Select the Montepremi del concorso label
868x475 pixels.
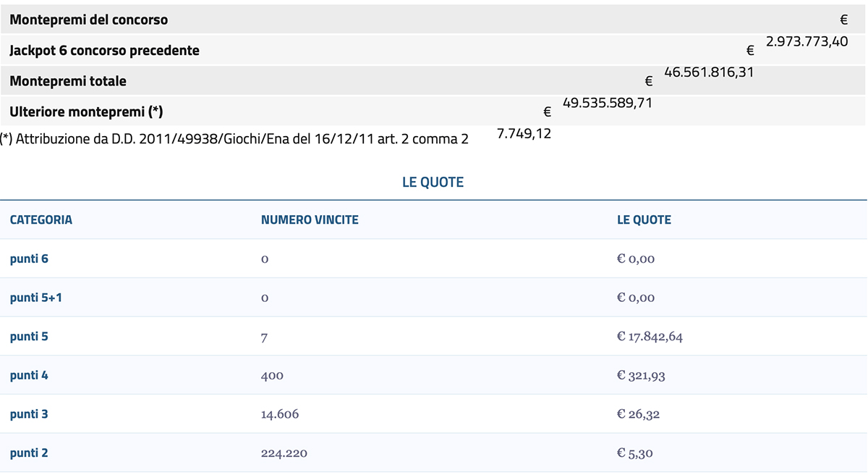89,20
